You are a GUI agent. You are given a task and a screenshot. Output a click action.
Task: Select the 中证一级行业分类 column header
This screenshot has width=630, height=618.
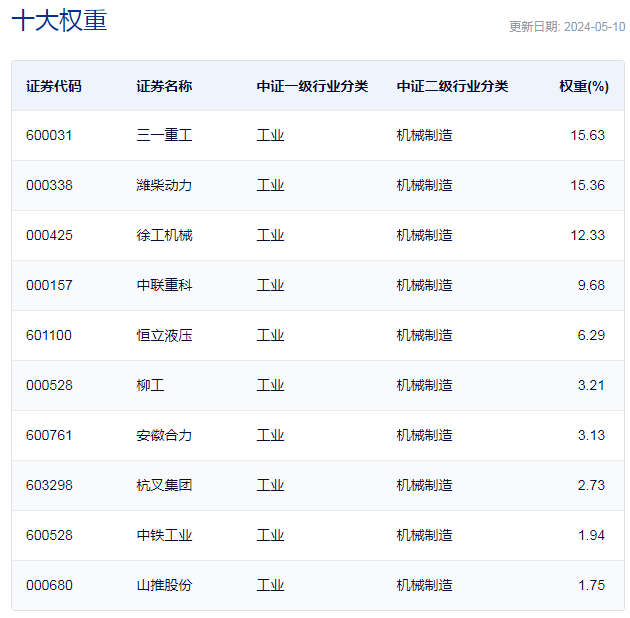tap(312, 86)
